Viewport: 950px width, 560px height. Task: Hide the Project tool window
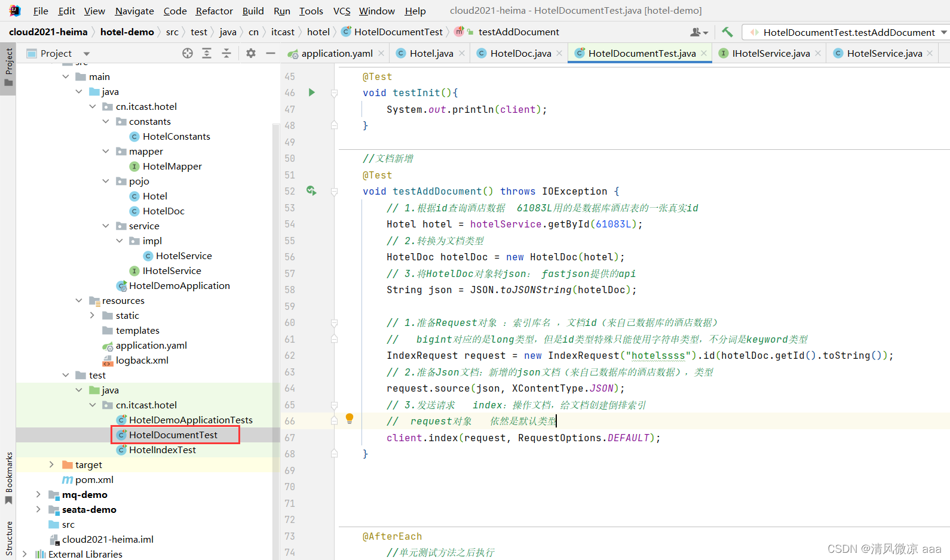point(271,53)
